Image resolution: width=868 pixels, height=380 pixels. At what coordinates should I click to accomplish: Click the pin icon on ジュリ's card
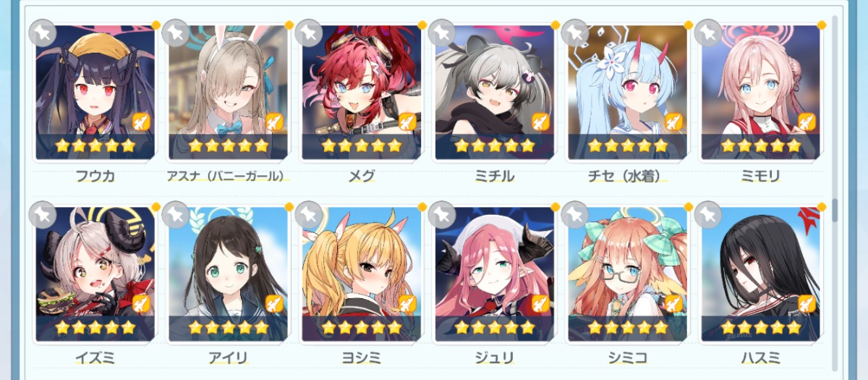[x=442, y=215]
